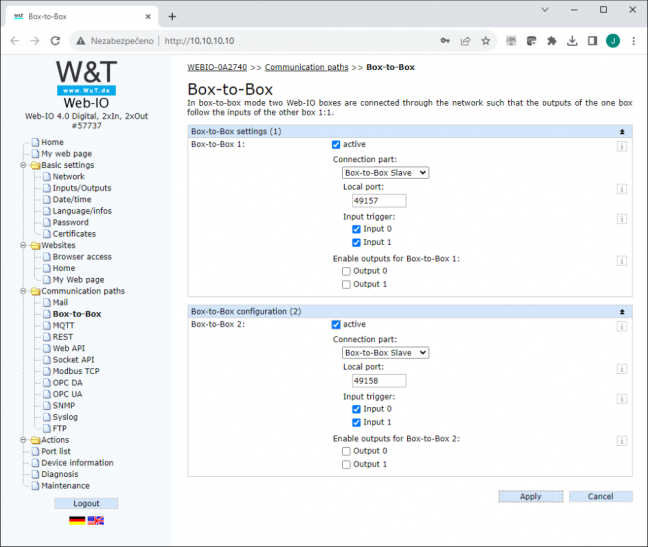The image size is (648, 547).
Task: Toggle Input 0 trigger for Box-to-Box 2
Action: 356,409
